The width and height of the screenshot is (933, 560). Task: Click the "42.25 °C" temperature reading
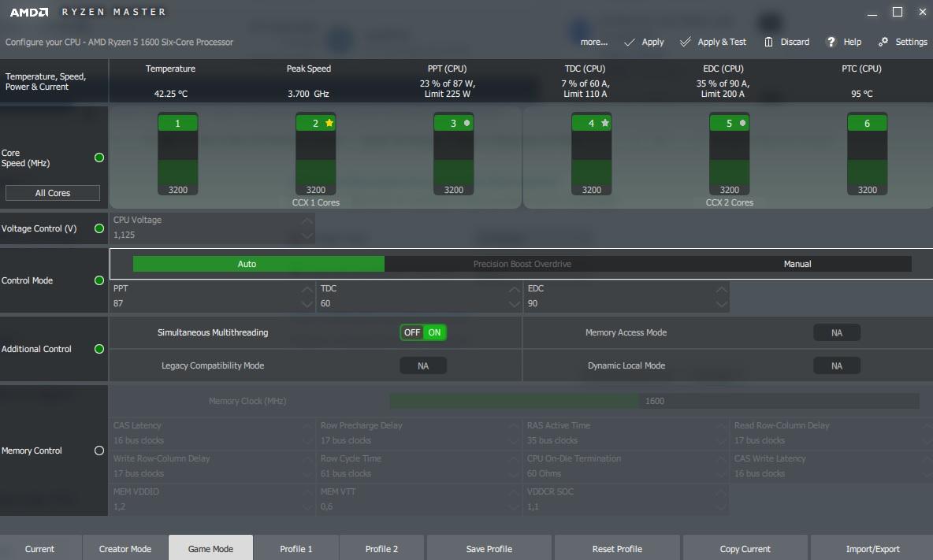click(171, 94)
